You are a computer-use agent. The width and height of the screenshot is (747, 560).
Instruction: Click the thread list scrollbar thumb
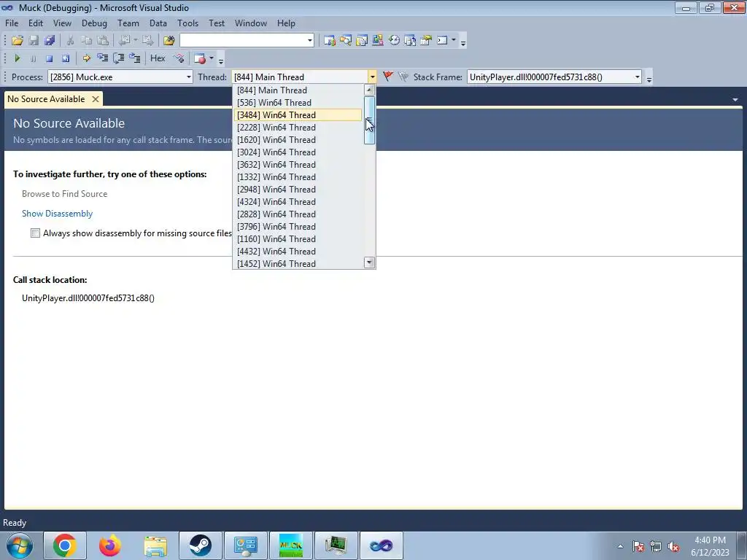[x=369, y=120]
